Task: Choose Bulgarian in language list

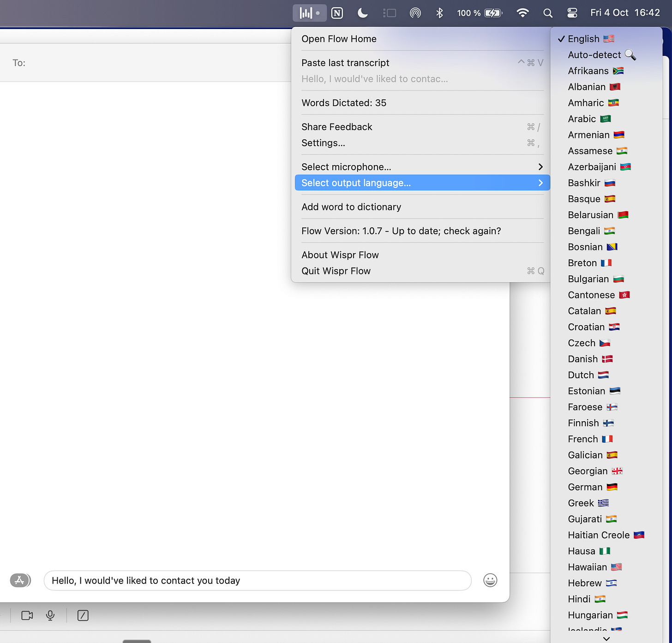Action: 606,279
